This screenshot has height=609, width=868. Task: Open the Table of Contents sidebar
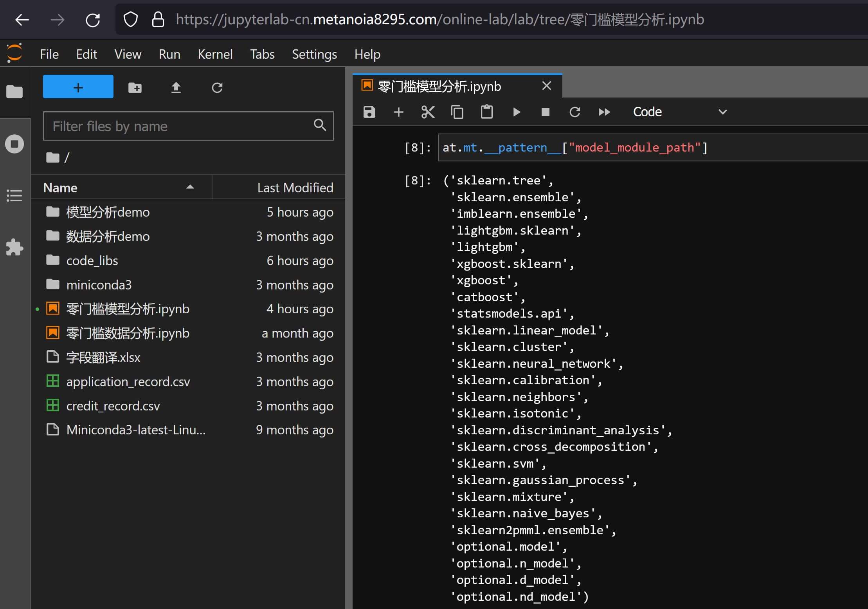(14, 195)
